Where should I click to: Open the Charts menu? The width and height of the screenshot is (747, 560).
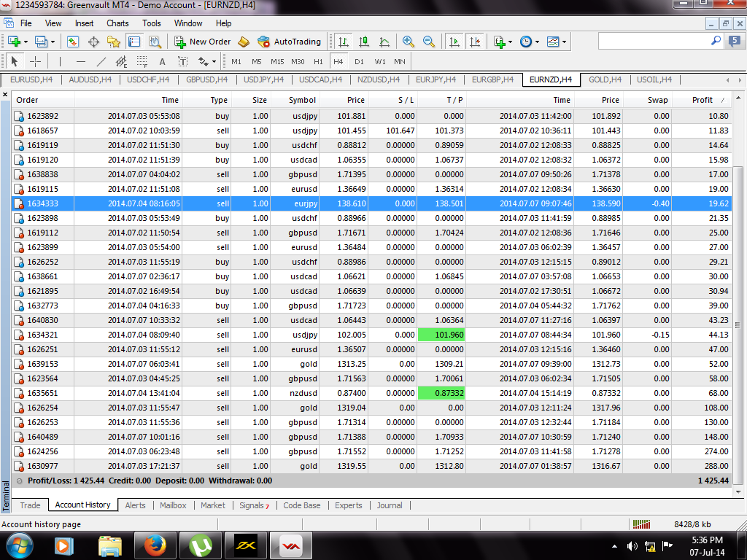pyautogui.click(x=117, y=23)
